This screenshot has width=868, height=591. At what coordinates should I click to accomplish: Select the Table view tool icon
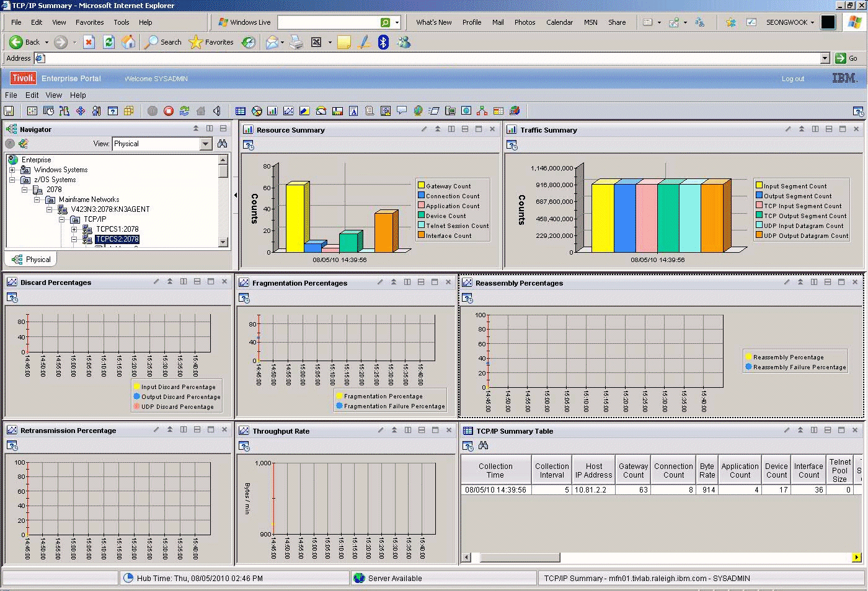[x=241, y=111]
